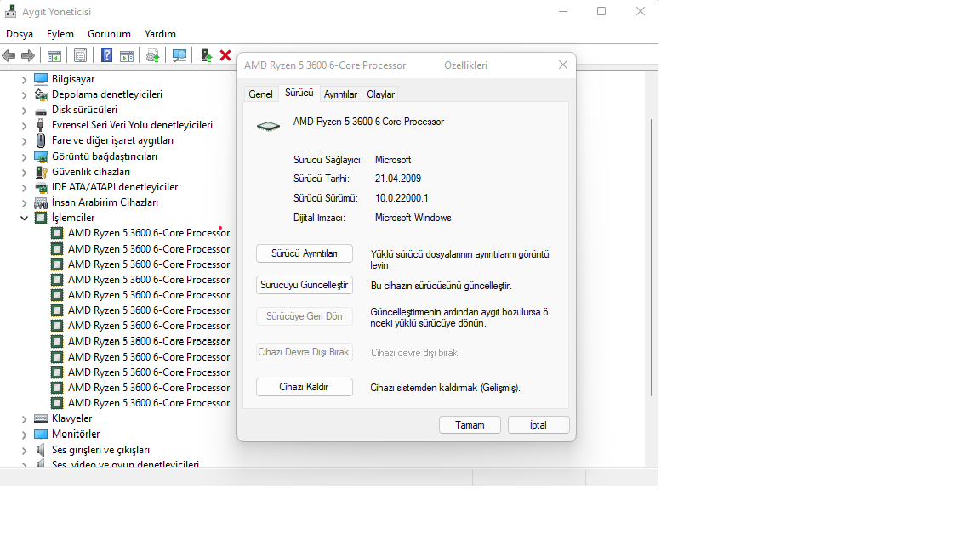Click the blue Help question mark icon
The width and height of the screenshot is (980, 551).
(x=107, y=55)
